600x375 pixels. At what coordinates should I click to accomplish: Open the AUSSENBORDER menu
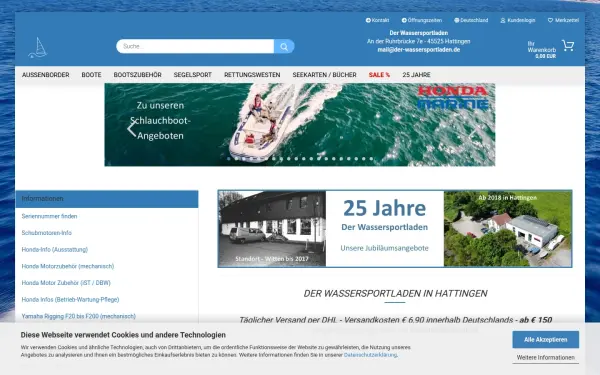tap(46, 75)
